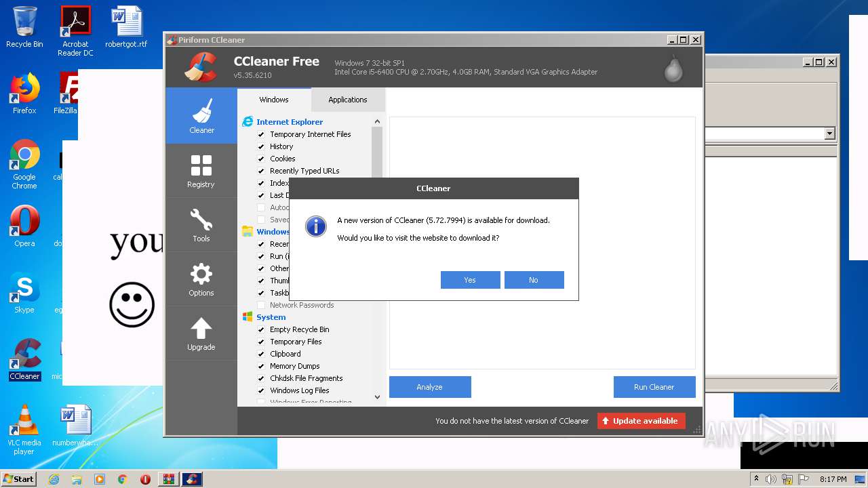Select the Skype desktop shortcut

click(x=24, y=292)
